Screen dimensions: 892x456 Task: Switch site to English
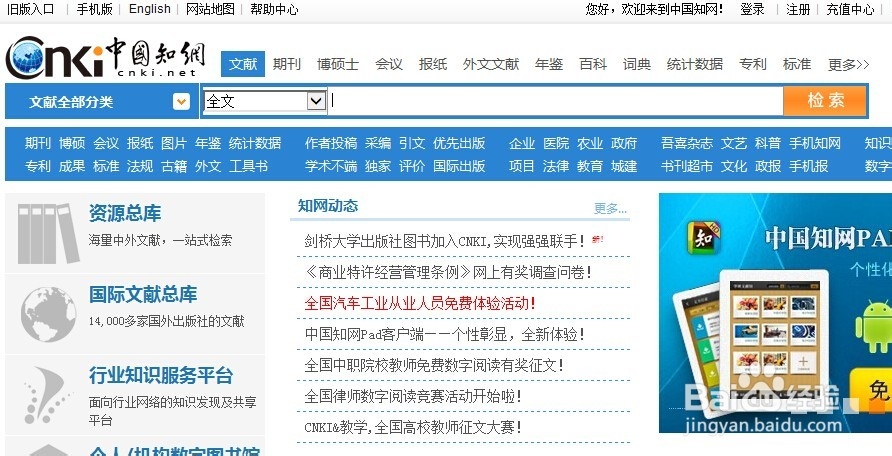[x=150, y=9]
